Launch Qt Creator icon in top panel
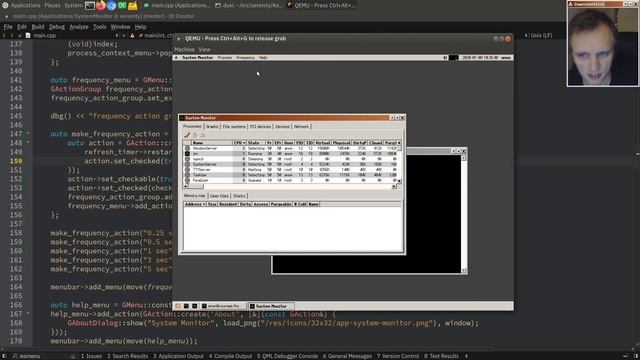Screen dimensions: 640x360 click(122, 5)
